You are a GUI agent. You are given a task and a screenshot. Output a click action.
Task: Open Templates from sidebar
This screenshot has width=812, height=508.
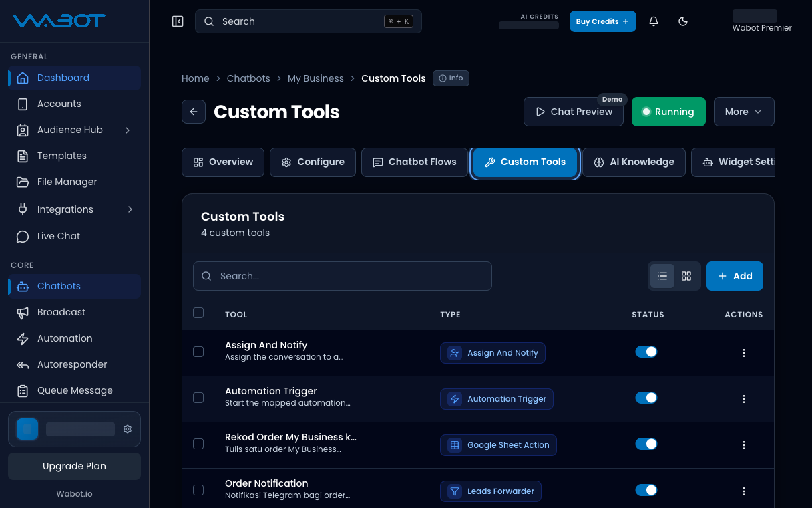point(74,156)
